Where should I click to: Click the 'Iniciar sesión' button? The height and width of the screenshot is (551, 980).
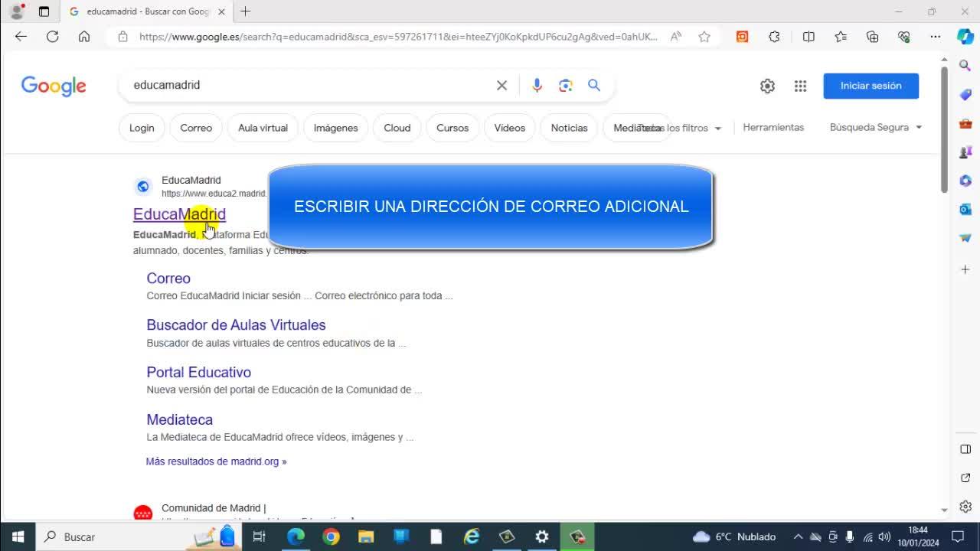[871, 86]
